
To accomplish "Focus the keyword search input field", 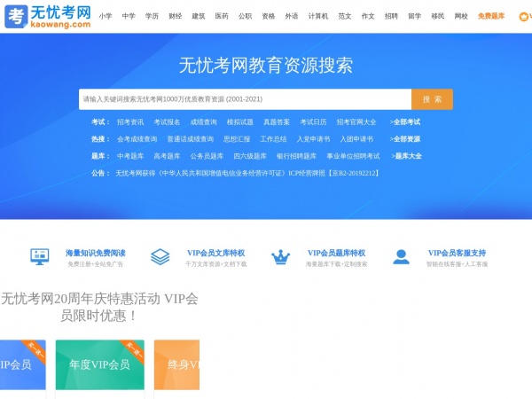I will coord(245,99).
